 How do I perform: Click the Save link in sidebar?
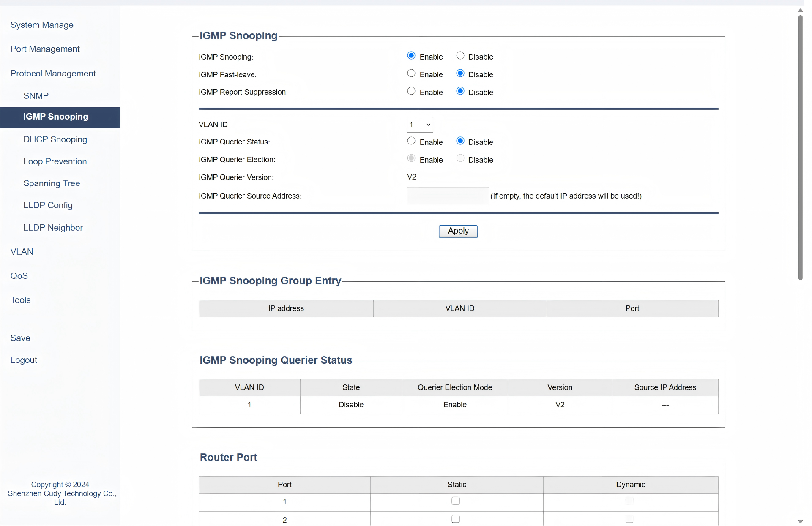coord(20,338)
